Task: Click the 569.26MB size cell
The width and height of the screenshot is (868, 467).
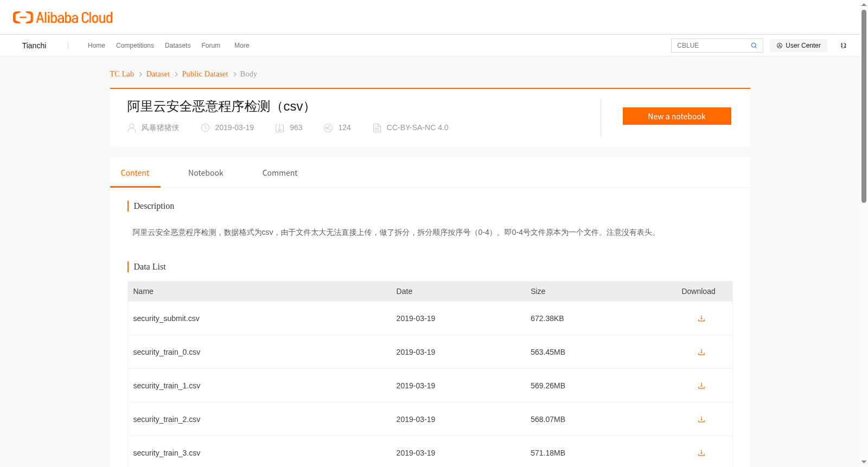Action: (548, 386)
